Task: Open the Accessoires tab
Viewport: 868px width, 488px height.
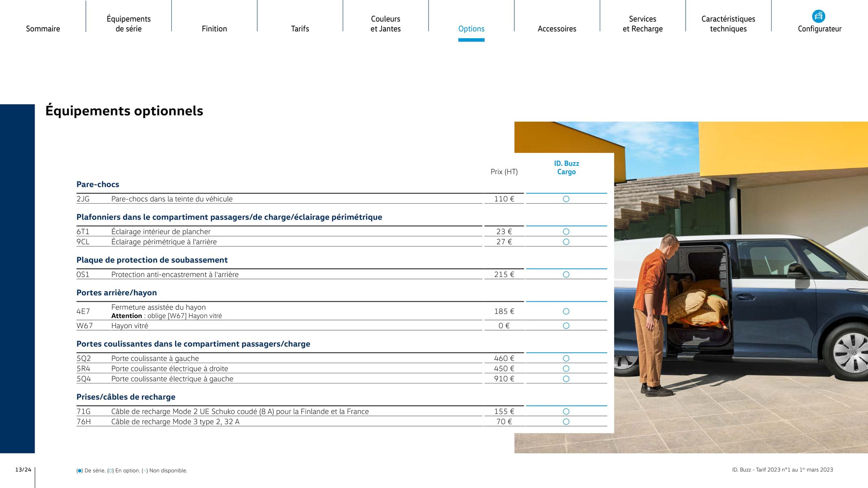Action: click(557, 29)
